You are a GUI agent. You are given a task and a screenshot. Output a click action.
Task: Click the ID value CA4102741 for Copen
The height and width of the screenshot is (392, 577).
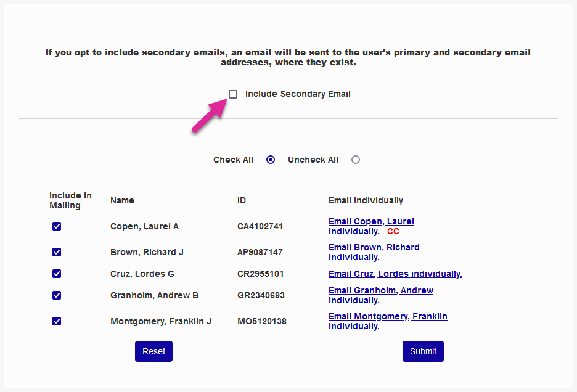(260, 226)
